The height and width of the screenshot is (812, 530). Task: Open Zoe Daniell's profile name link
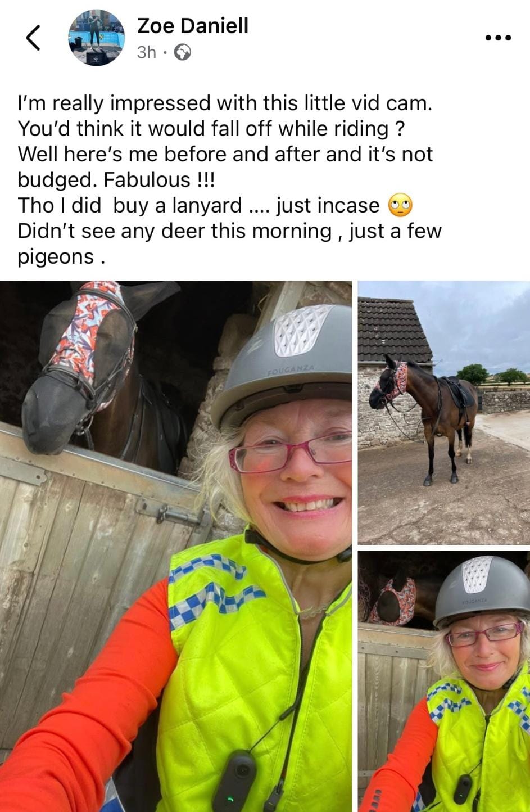click(x=192, y=26)
